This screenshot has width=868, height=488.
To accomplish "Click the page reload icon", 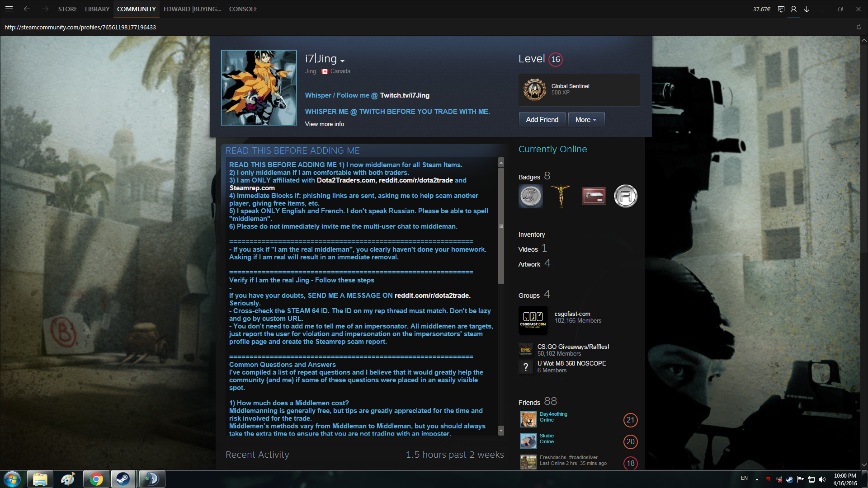I will coord(859,27).
